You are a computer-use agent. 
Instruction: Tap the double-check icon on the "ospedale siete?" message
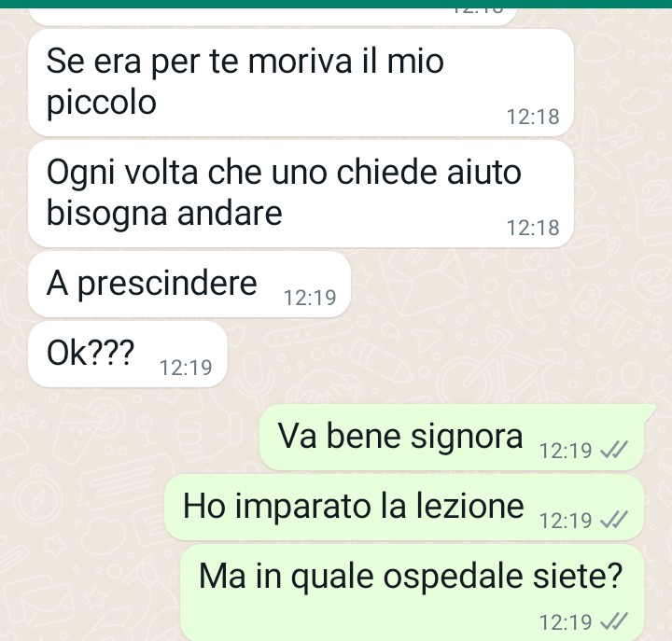pos(614,621)
